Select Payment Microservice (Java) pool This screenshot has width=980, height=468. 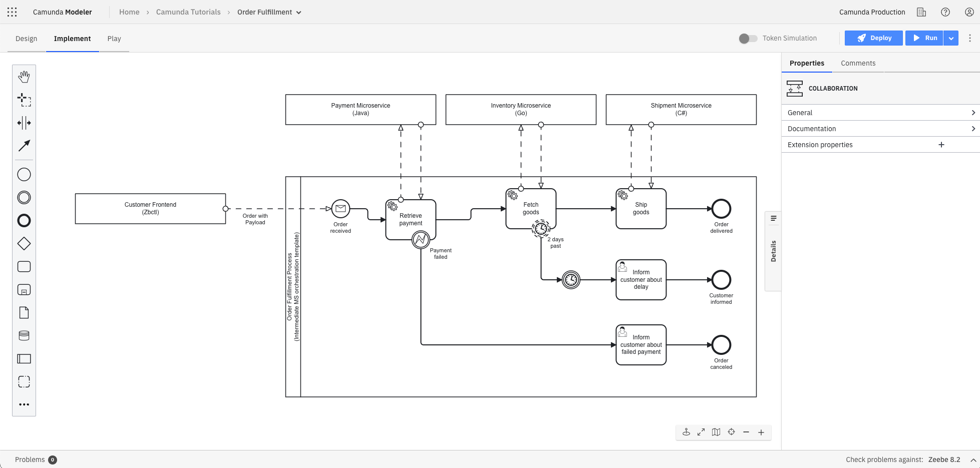[361, 110]
